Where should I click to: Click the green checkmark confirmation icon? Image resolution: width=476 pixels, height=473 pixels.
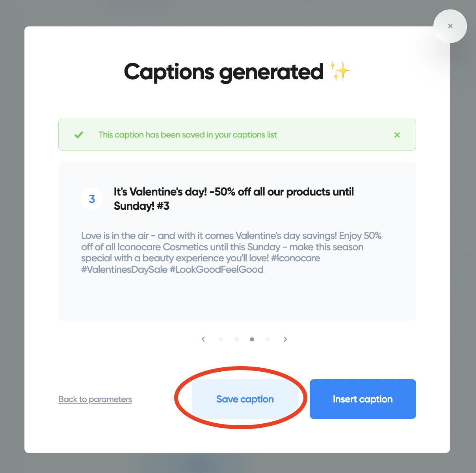78,135
